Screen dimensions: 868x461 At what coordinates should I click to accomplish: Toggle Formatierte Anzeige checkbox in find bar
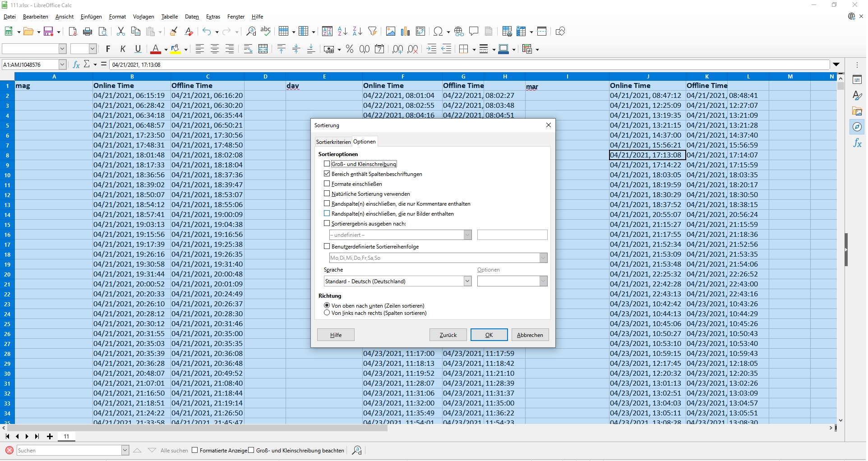point(195,450)
